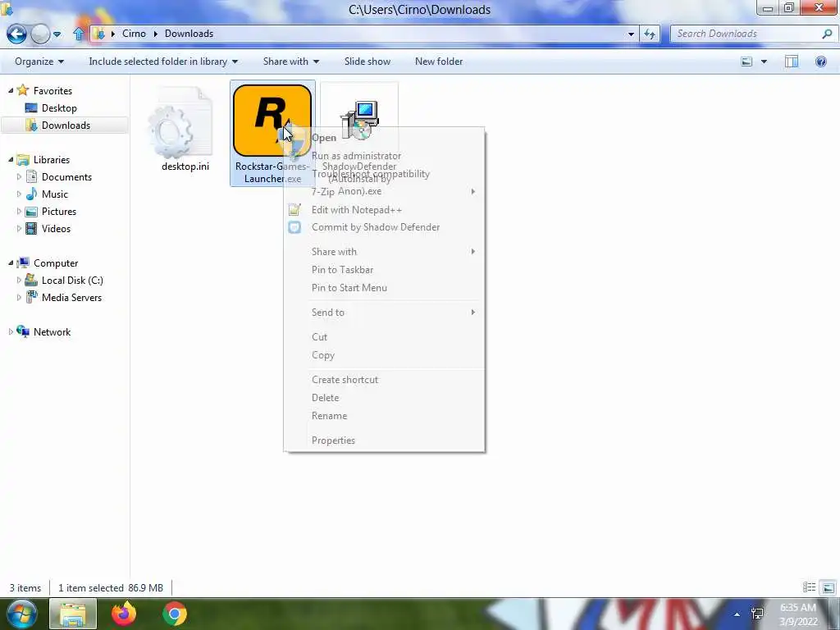Choose Troubleshoot compatibility
840x630 pixels.
tap(384, 174)
